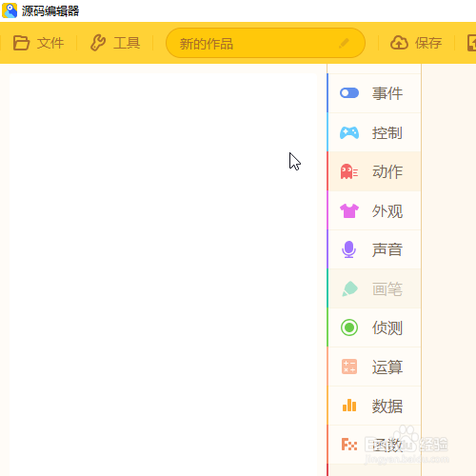Screen dimensions: 476x476
Task: Click the 控制 gamepad icon
Action: 349,132
